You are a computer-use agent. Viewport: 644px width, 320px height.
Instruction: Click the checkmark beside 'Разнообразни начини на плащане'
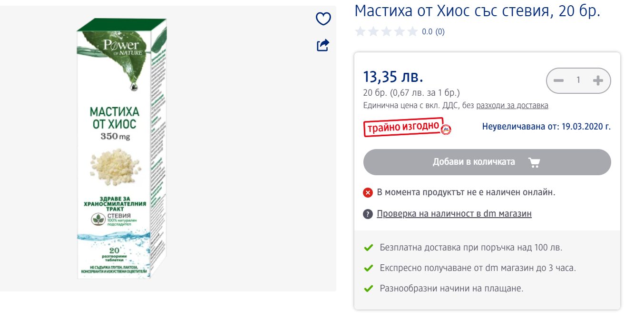pyautogui.click(x=368, y=289)
